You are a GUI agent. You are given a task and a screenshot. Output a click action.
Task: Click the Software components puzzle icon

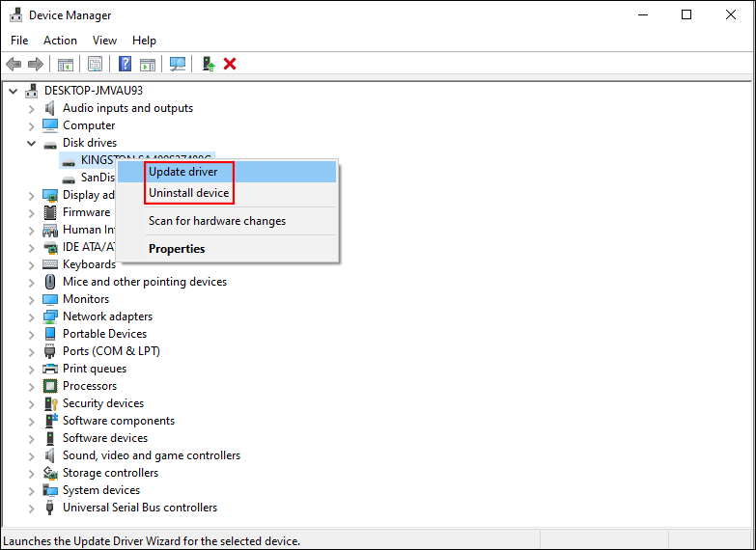click(x=50, y=421)
